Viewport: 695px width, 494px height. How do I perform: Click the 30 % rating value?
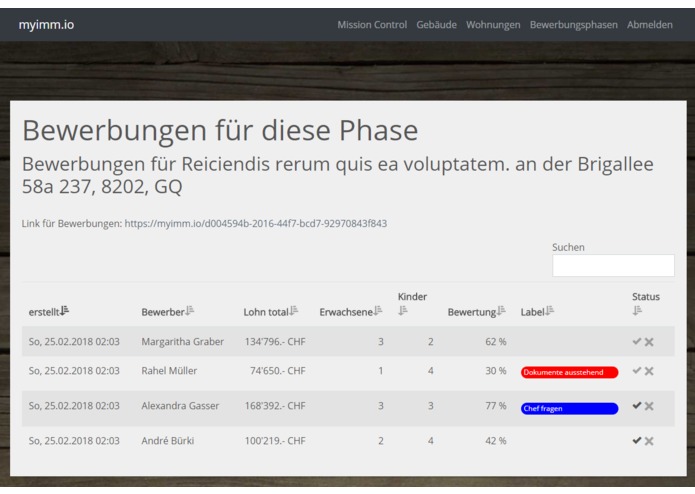point(496,371)
